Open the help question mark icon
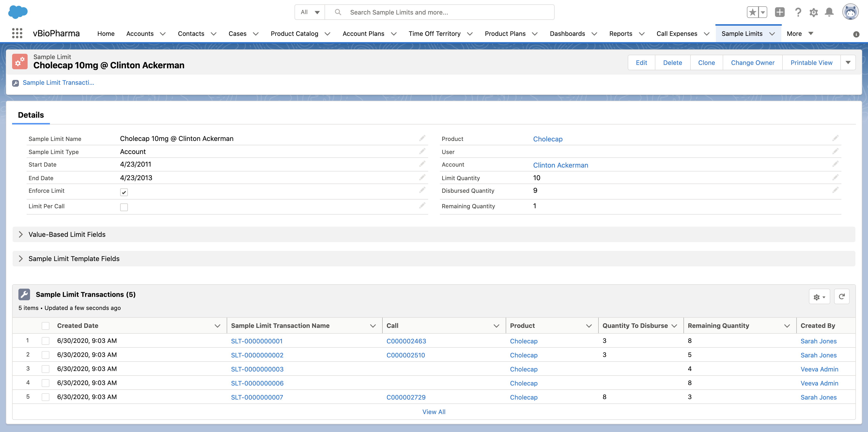Viewport: 868px width, 432px height. (798, 12)
